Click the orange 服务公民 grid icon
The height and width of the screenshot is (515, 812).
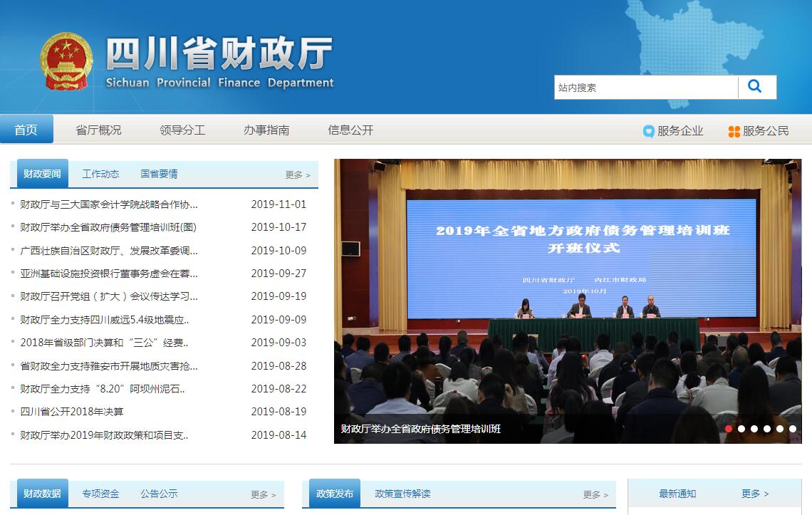734,131
